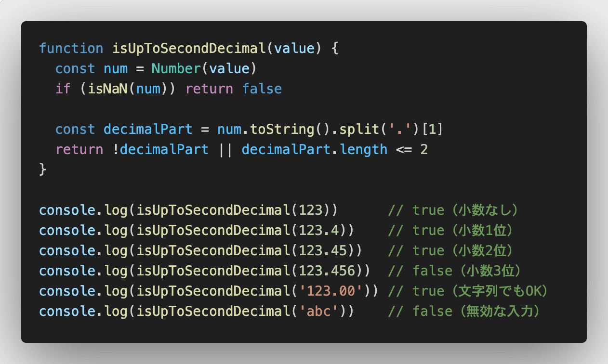Click the string '123.00' argument
The height and width of the screenshot is (364, 608).
(x=330, y=291)
